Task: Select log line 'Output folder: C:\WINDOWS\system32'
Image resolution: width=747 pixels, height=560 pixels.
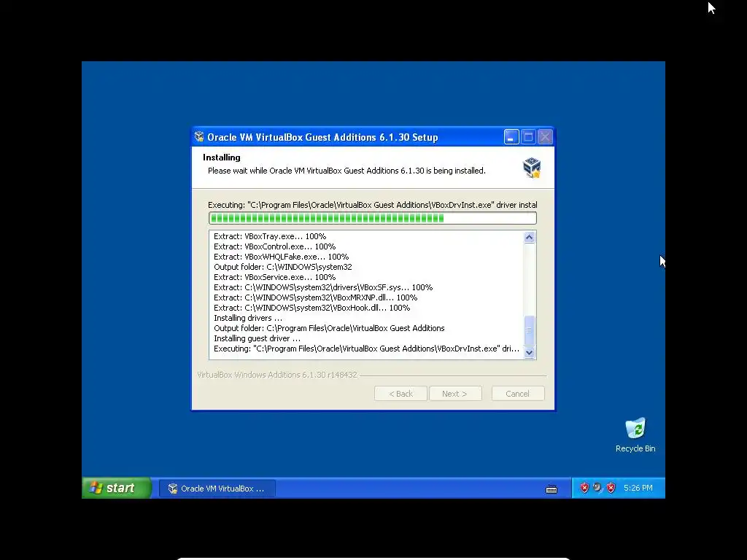Action: [x=282, y=267]
